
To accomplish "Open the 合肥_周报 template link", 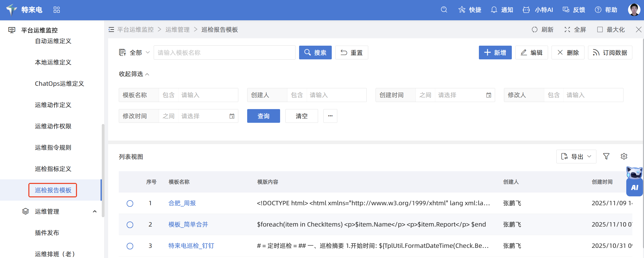I will click(182, 203).
